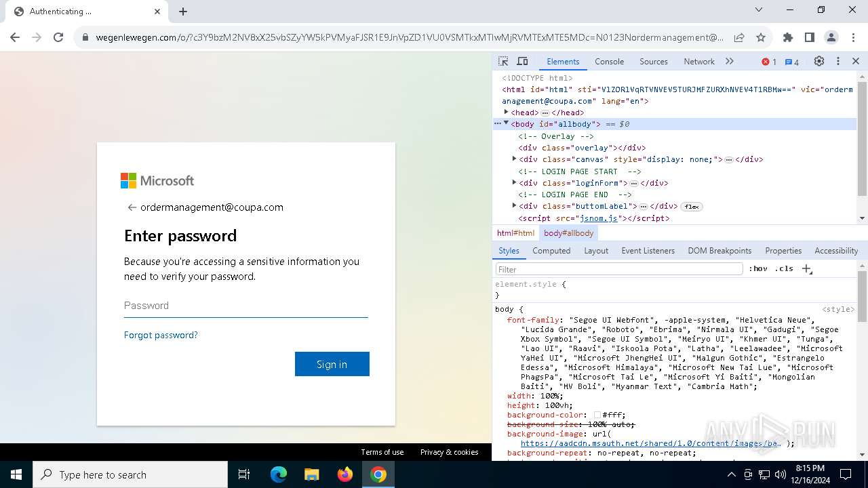
Task: Switch to the Console panel
Action: [x=609, y=62]
